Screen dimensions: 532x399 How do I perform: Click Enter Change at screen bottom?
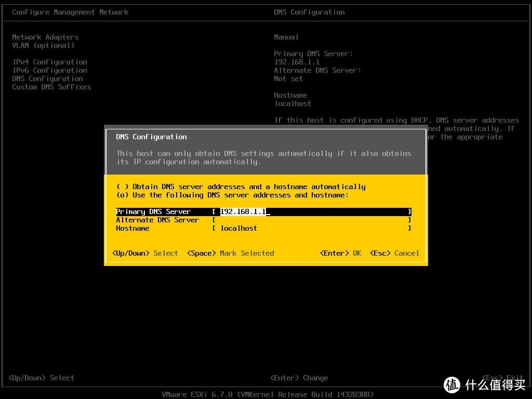click(299, 378)
